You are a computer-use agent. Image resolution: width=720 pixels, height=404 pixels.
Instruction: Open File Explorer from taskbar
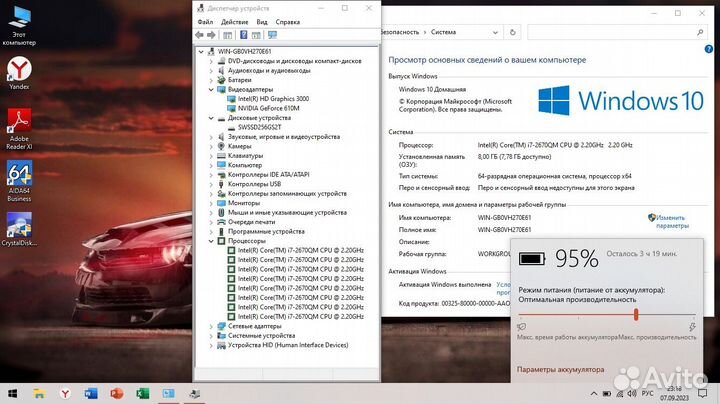pyautogui.click(x=39, y=393)
